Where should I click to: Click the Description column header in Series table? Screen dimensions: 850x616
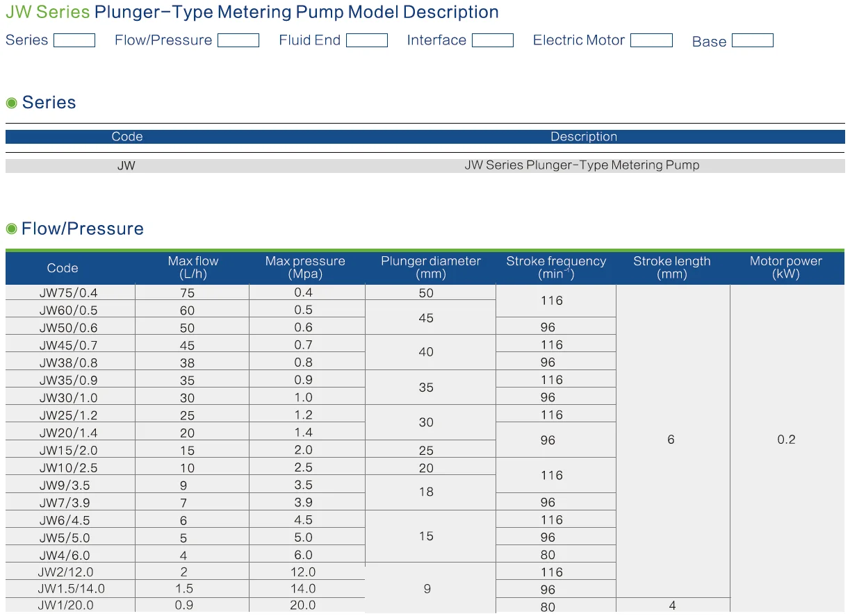[x=583, y=137]
